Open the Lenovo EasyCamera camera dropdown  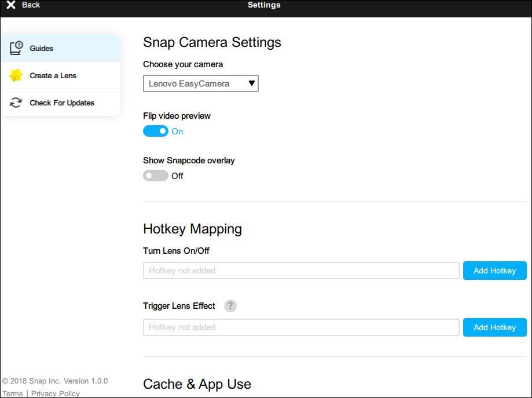(200, 83)
